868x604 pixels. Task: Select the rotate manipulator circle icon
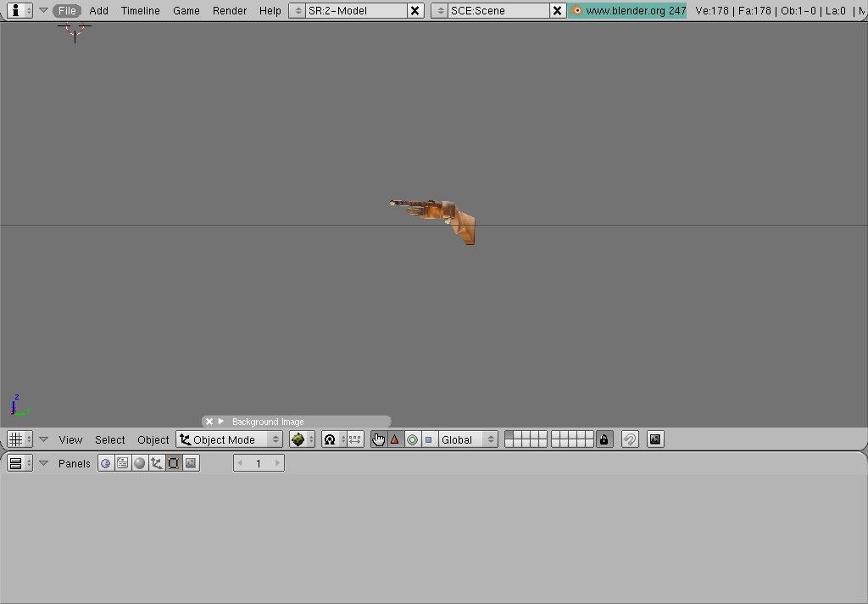(412, 439)
